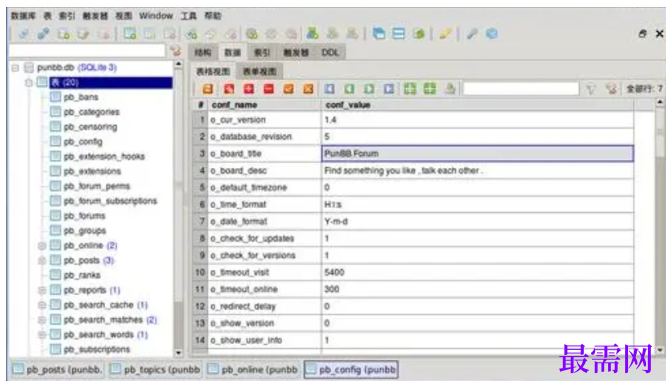
Task: Collapse the punbb.db database node
Action: click(15, 68)
